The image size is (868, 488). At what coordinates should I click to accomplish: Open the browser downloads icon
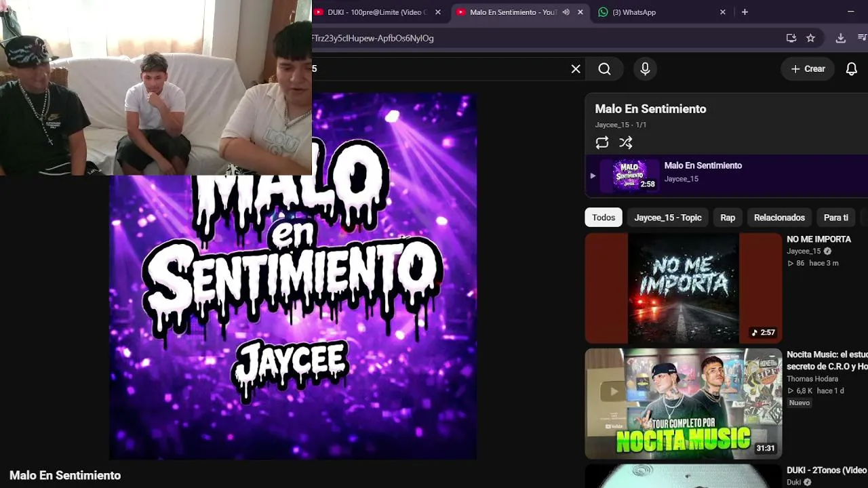pos(840,38)
